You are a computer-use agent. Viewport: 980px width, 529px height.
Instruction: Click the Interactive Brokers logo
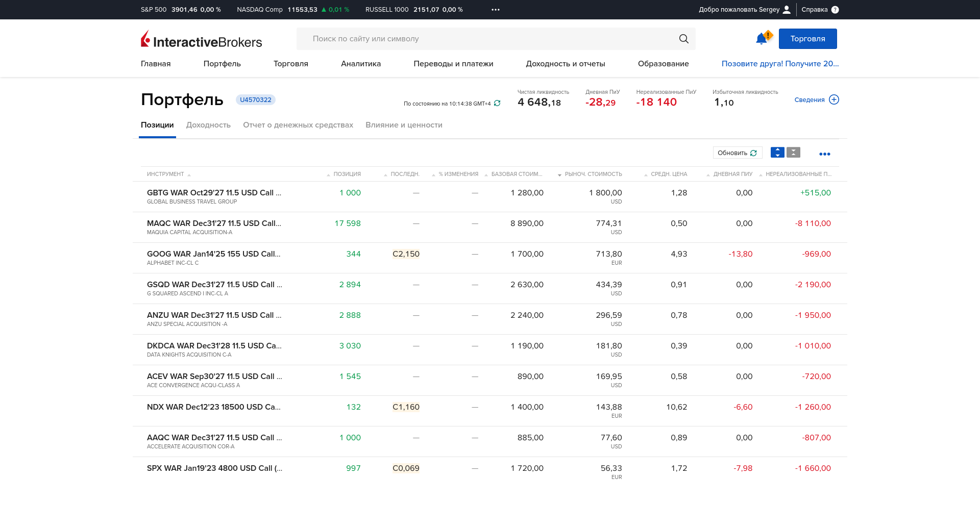pyautogui.click(x=201, y=39)
